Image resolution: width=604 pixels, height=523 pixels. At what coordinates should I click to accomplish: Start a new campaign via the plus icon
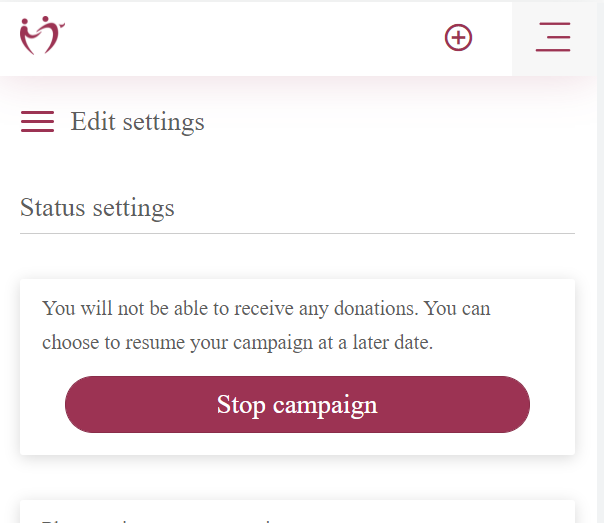(x=458, y=37)
